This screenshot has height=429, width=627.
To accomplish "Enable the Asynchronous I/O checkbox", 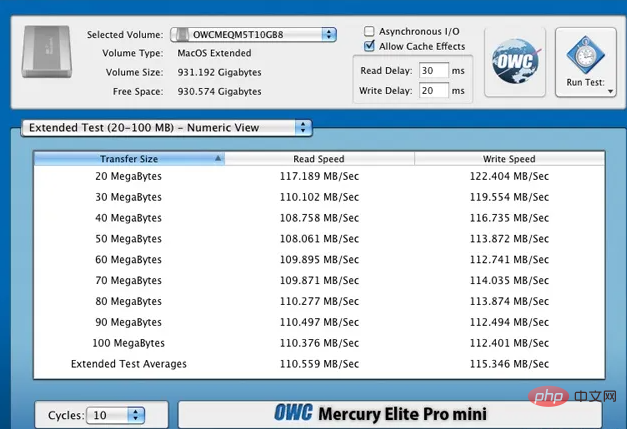I will tap(369, 31).
